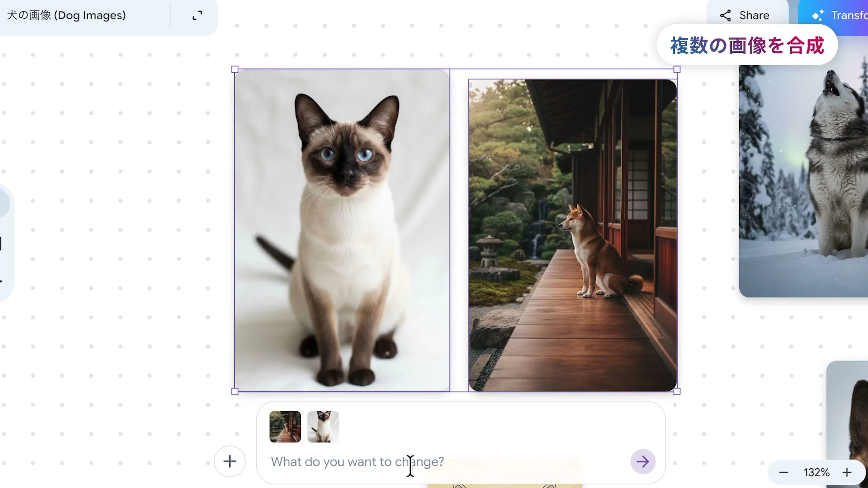Select the Siamese cat thumbnail in prompt
This screenshot has width=868, height=488.
[x=323, y=427]
